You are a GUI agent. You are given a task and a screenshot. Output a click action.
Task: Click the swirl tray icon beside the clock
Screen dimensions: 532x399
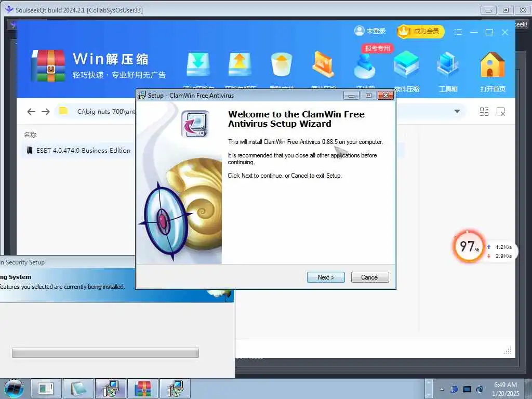[x=480, y=389]
